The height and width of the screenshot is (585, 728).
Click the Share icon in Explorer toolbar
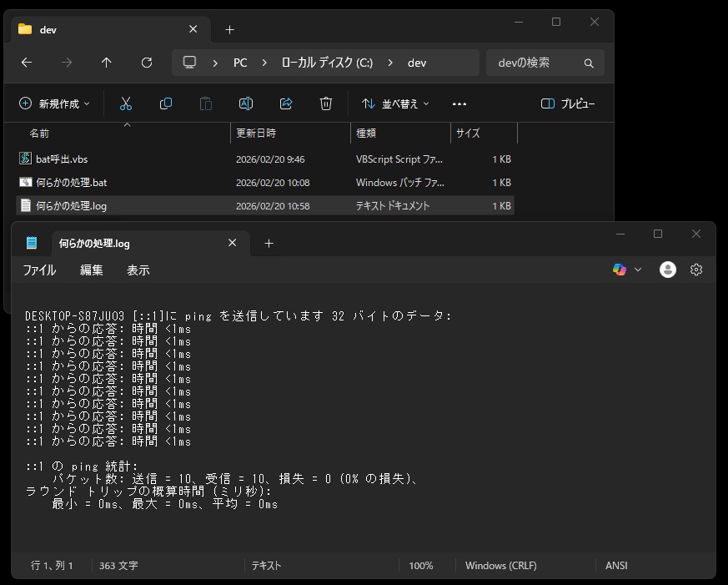[x=286, y=103]
